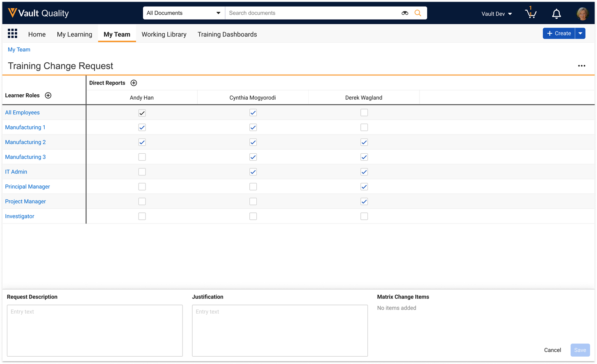Open the Vault Dev selector dropdown
Image resolution: width=597 pixels, height=364 pixels.
coord(497,14)
